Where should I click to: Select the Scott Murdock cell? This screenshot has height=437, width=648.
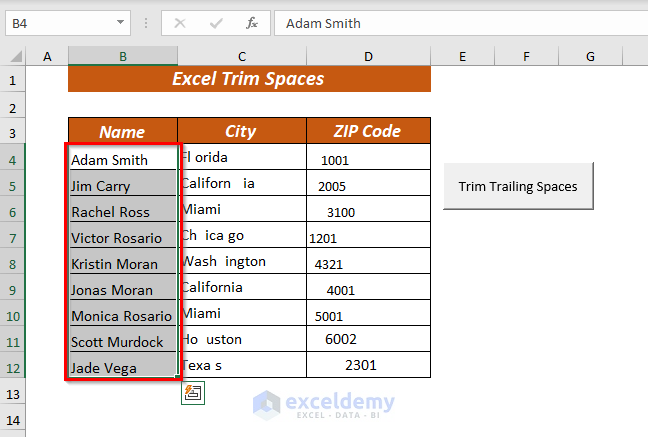coord(123,339)
